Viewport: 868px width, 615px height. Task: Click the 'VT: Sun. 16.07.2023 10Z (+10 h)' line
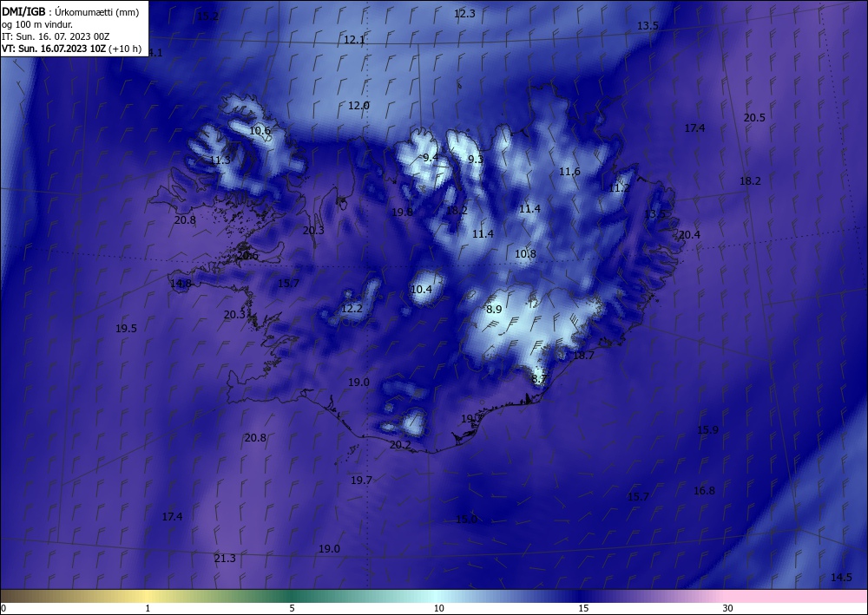(x=71, y=49)
